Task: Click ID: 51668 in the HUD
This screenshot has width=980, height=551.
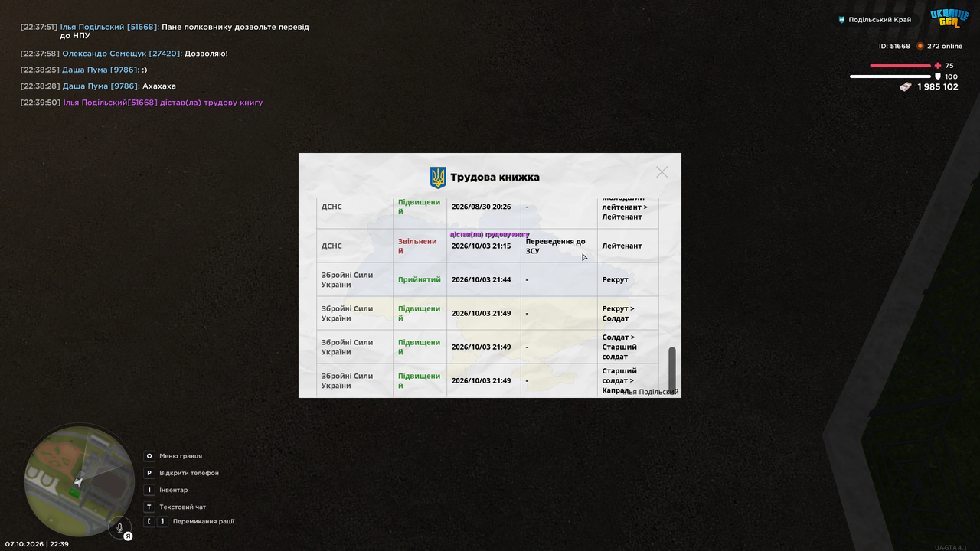Action: (x=894, y=46)
